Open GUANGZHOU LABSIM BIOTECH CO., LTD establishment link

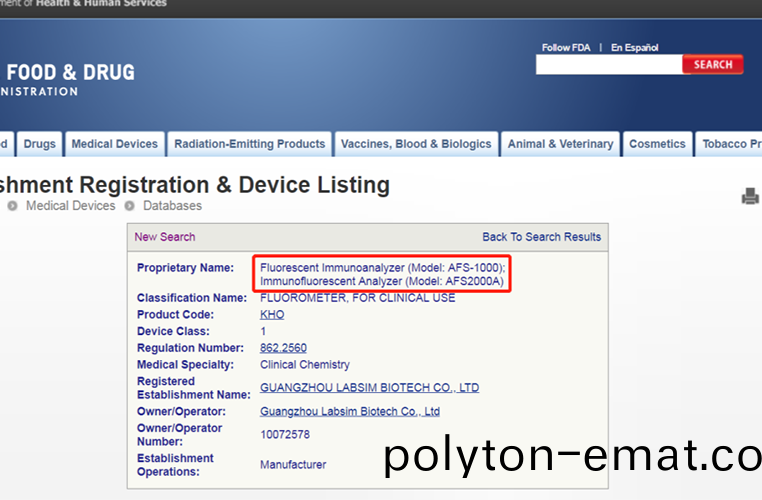click(369, 388)
